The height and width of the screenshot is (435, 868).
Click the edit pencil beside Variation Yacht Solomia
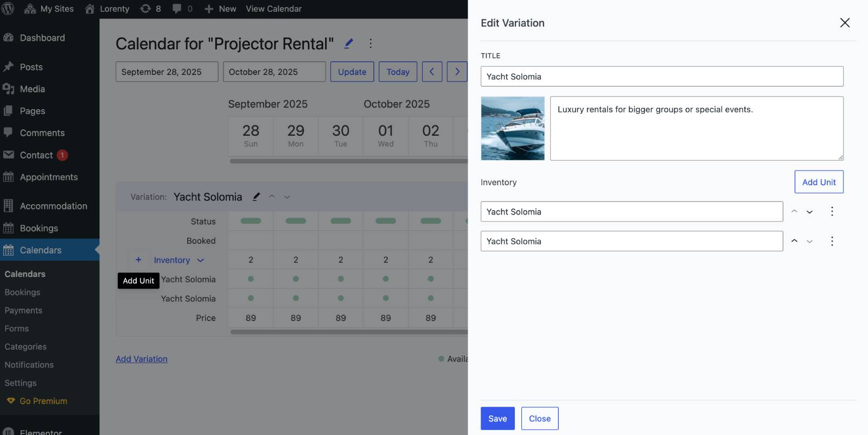[x=256, y=197]
